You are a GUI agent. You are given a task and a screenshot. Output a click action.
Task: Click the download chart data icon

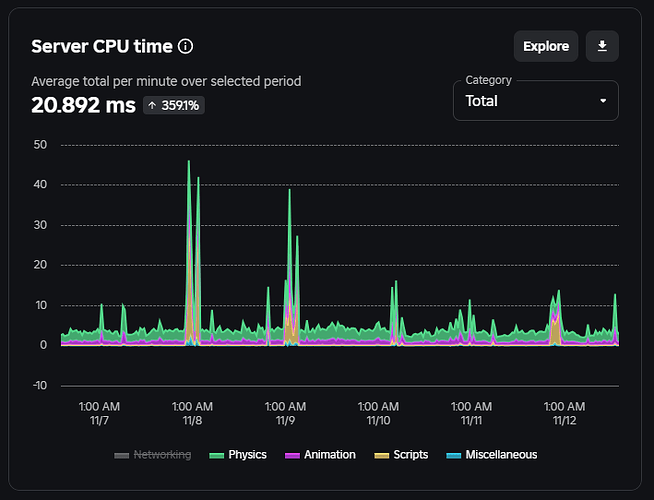click(602, 46)
